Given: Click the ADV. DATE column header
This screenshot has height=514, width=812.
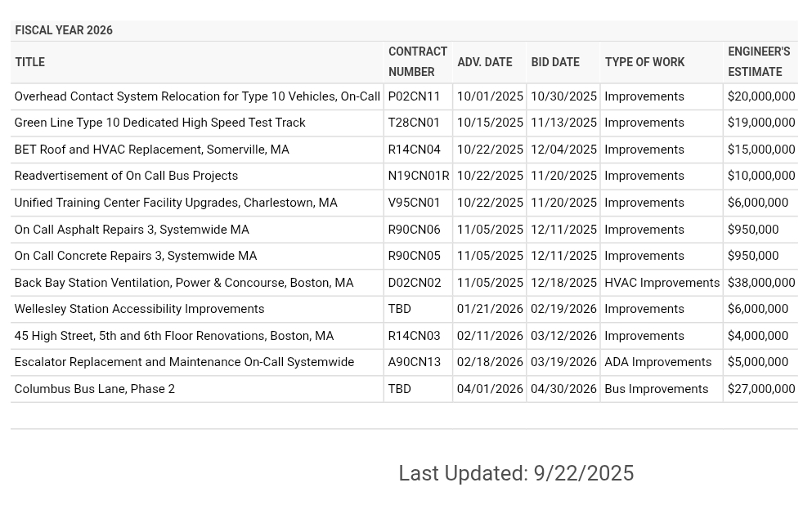Looking at the screenshot, I should (485, 62).
